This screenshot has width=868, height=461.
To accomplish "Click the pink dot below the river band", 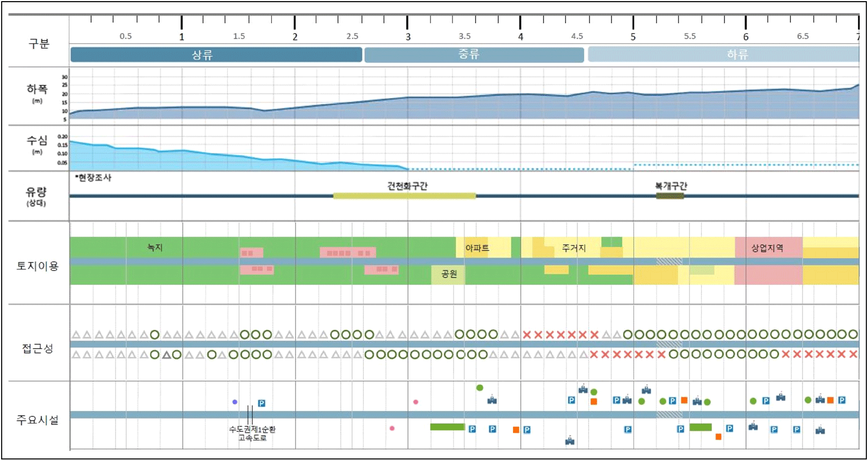I will [x=392, y=428].
